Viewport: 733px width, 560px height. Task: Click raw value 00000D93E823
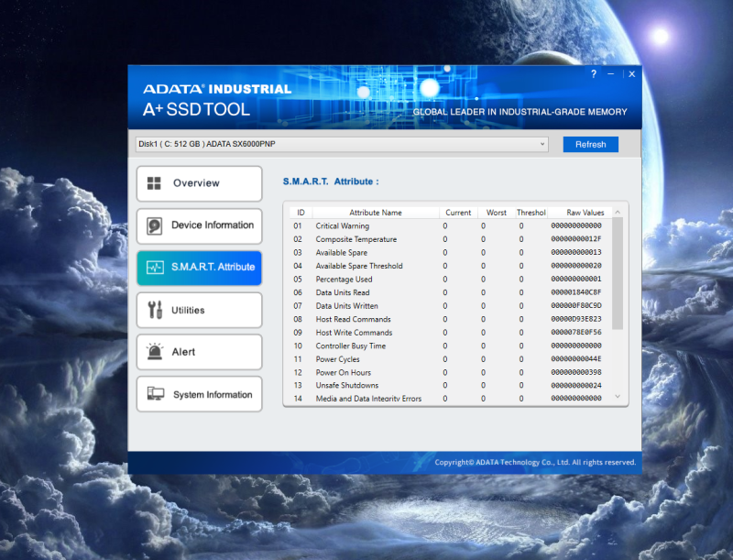[x=576, y=319]
